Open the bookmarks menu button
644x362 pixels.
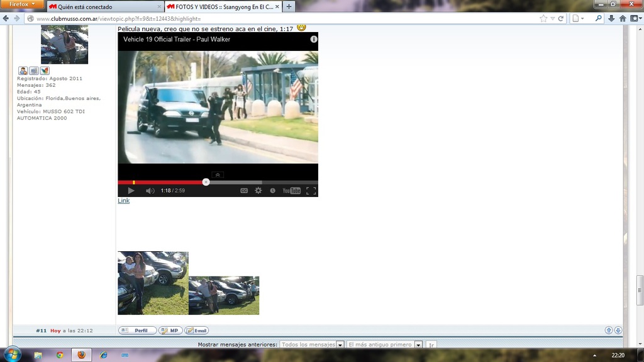pyautogui.click(x=636, y=18)
